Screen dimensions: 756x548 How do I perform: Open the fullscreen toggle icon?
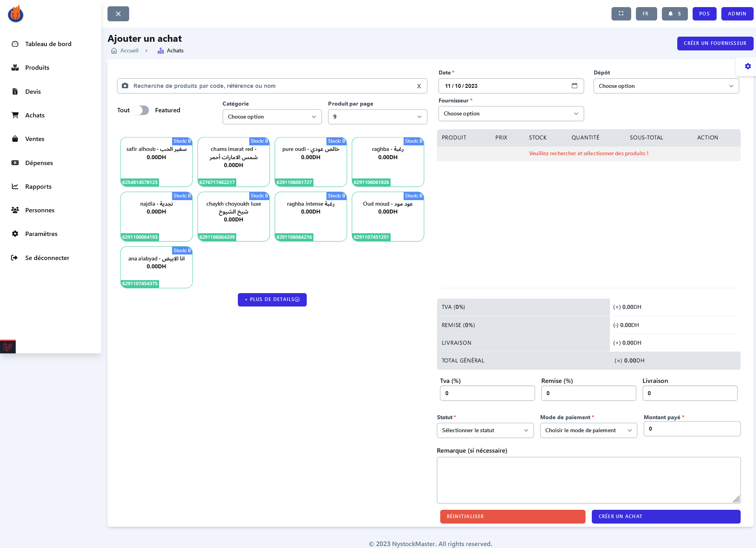[621, 14]
